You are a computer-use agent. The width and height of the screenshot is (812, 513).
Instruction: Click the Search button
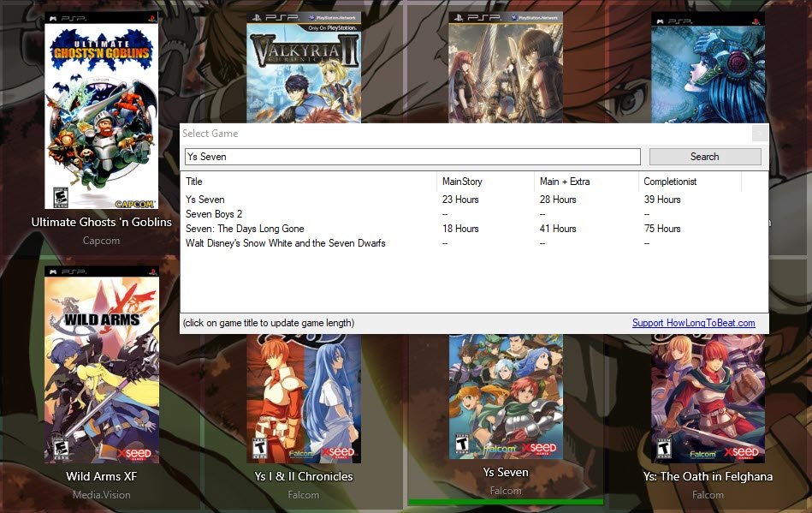click(705, 157)
